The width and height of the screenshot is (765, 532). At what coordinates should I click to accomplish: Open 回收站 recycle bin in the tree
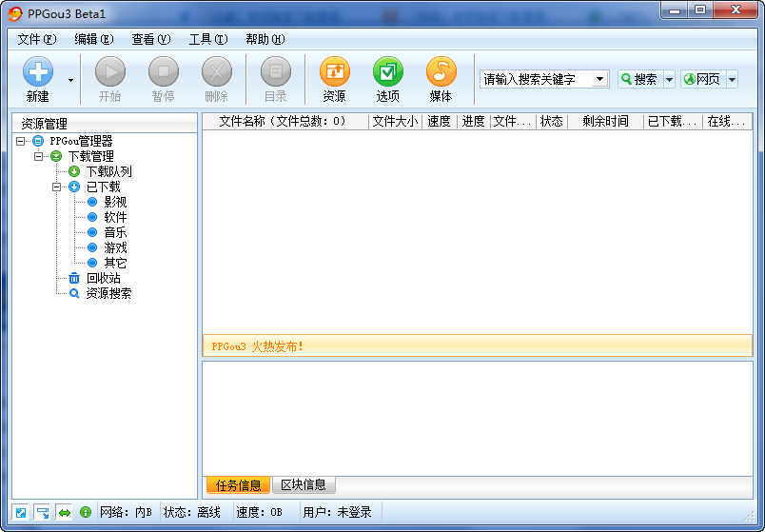103,278
